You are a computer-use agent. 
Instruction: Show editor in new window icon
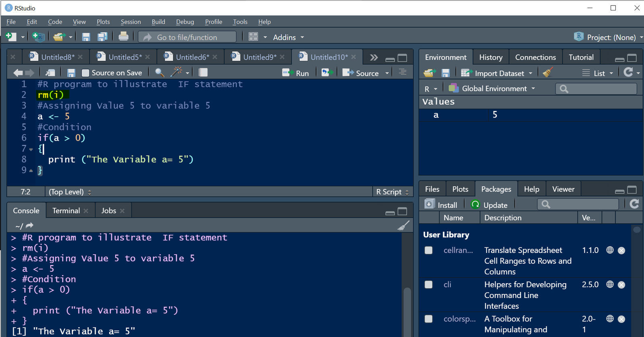(50, 73)
